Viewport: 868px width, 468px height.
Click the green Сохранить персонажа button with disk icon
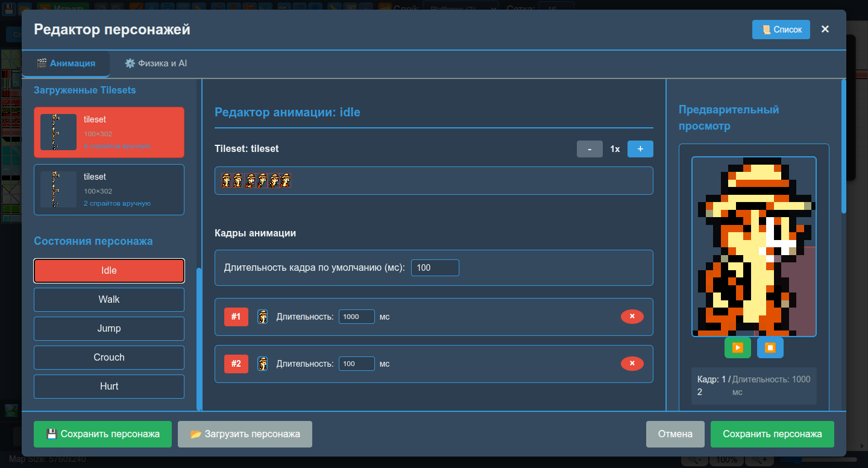pos(103,434)
